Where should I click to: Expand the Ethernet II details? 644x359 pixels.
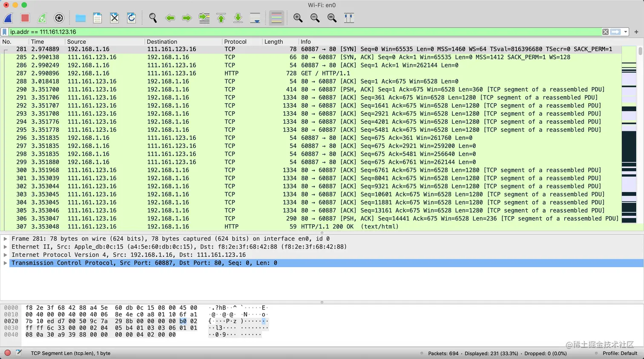(x=6, y=247)
